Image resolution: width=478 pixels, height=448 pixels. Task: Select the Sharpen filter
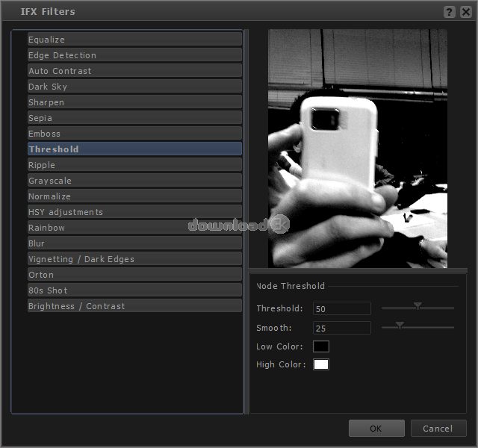point(134,102)
